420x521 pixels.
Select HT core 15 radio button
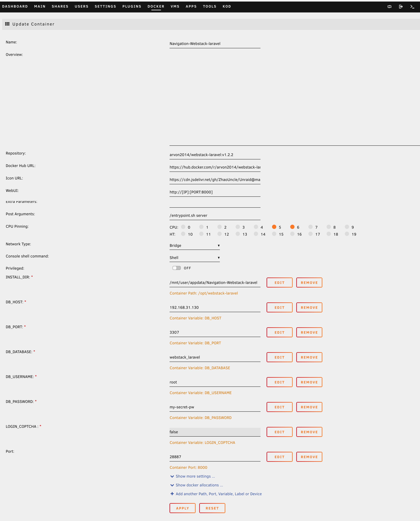tap(274, 234)
